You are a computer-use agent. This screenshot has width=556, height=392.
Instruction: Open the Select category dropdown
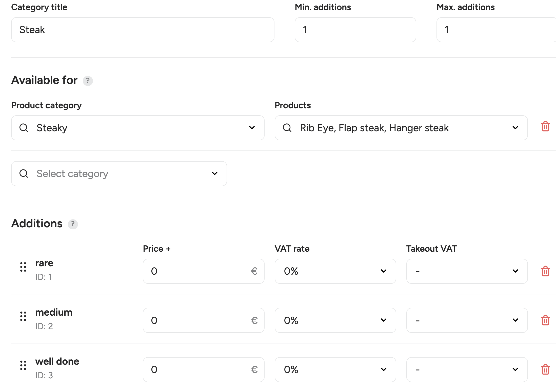119,174
